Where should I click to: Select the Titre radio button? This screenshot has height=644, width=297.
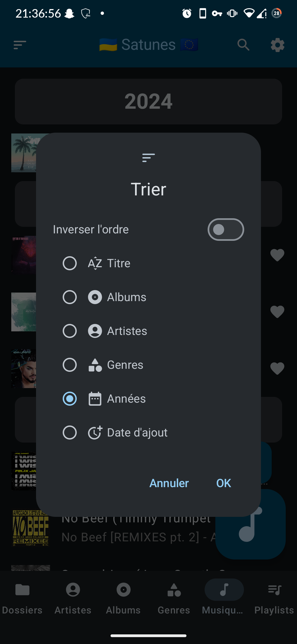tap(70, 263)
